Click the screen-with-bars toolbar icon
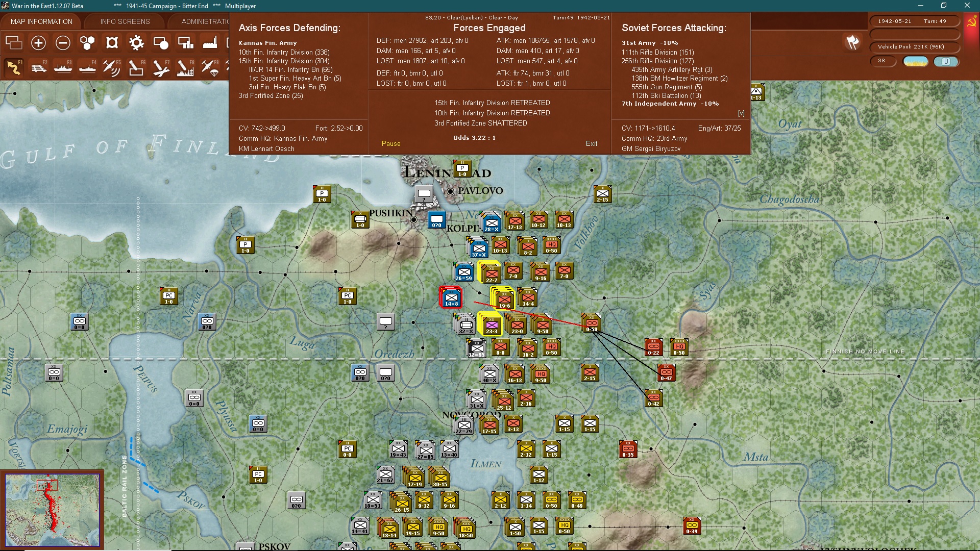Screen dimensions: 980x551 [x=185, y=43]
